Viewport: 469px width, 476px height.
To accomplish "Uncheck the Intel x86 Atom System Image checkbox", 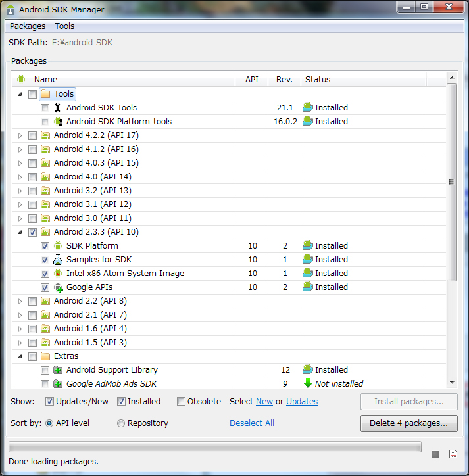I will pos(45,274).
